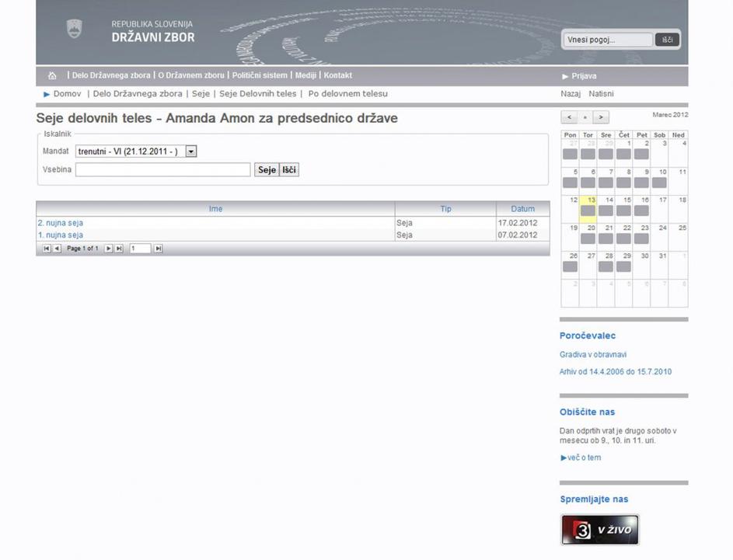Go to first page in table pager
This screenshot has width=733, height=560.
tap(47, 249)
